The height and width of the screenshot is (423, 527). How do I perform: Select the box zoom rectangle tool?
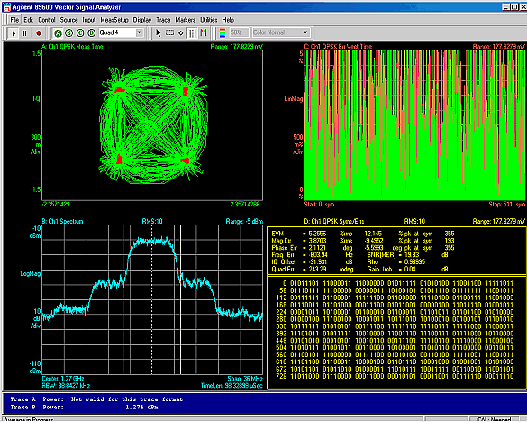(x=170, y=33)
